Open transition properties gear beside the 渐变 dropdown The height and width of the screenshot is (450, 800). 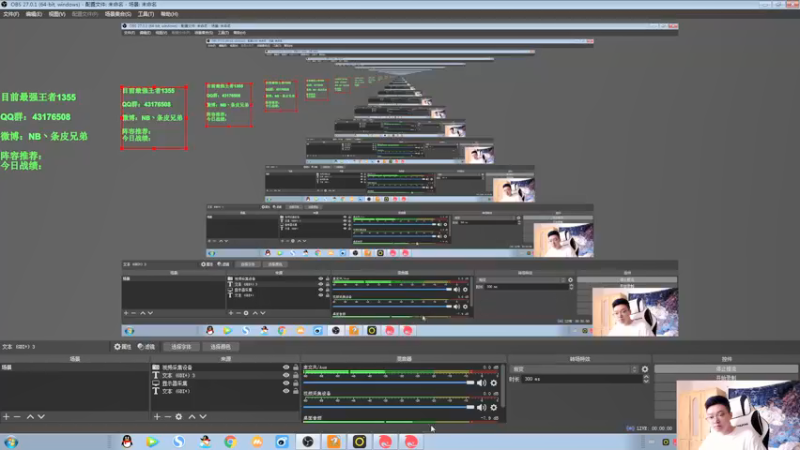[645, 369]
